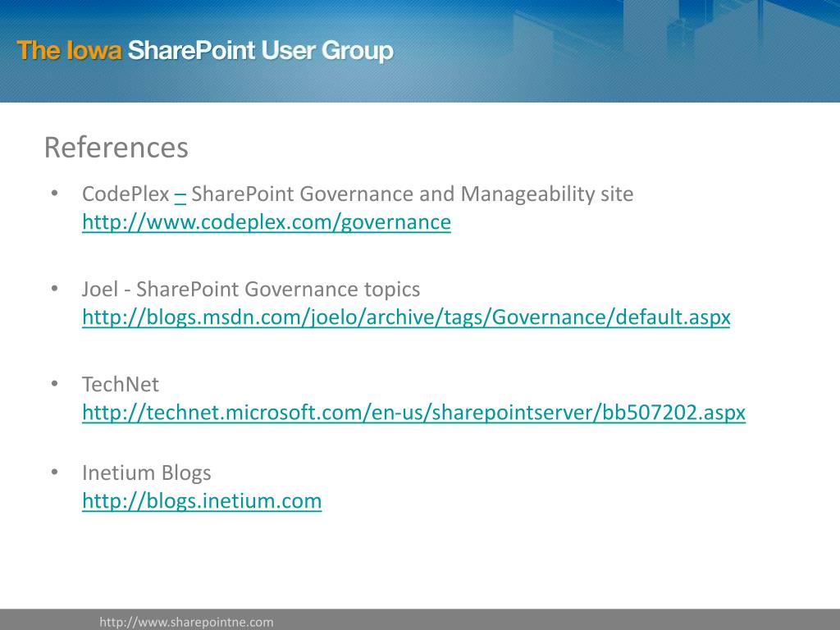Click the 'Joel - SharePoint Governance topics' line
Viewport: 840px width, 630px height.
click(x=251, y=290)
